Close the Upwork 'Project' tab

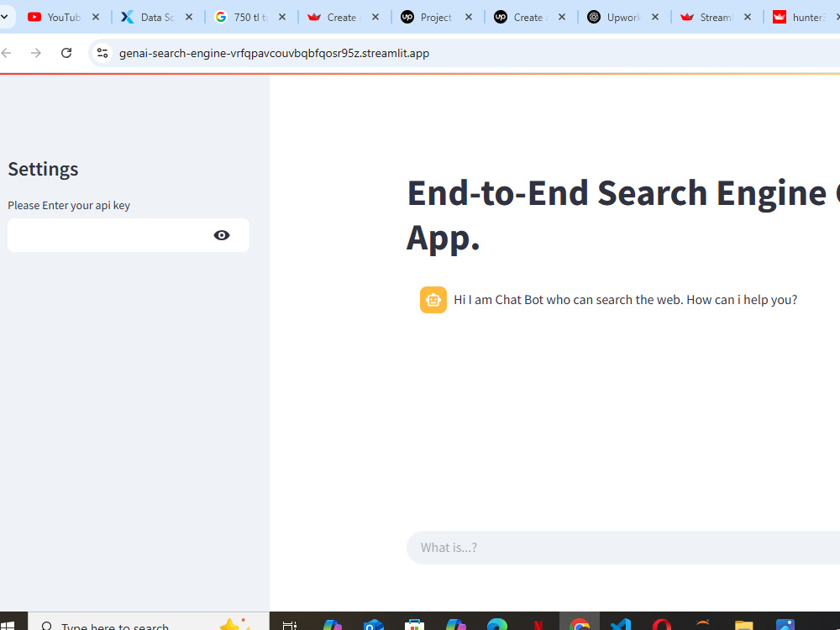click(469, 17)
